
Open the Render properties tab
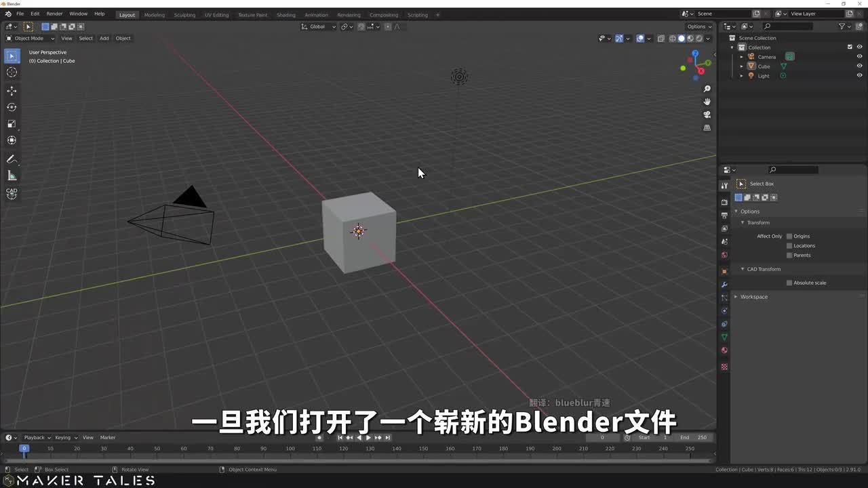724,202
